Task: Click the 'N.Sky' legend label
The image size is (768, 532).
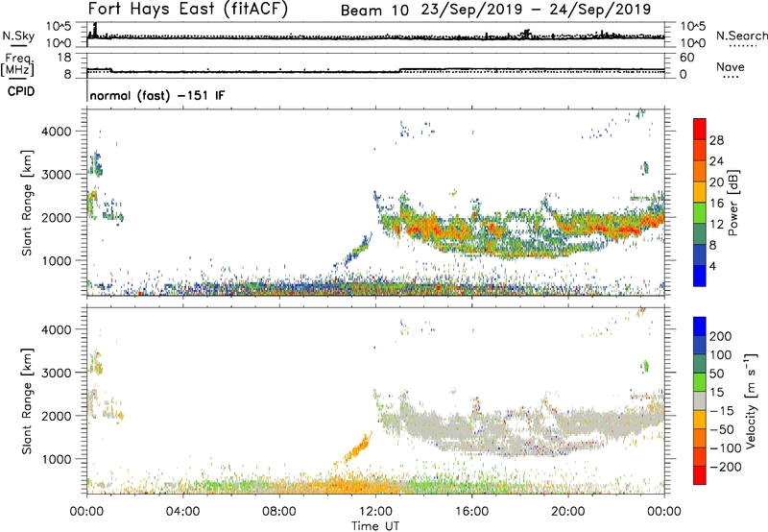Action: pyautogui.click(x=18, y=36)
